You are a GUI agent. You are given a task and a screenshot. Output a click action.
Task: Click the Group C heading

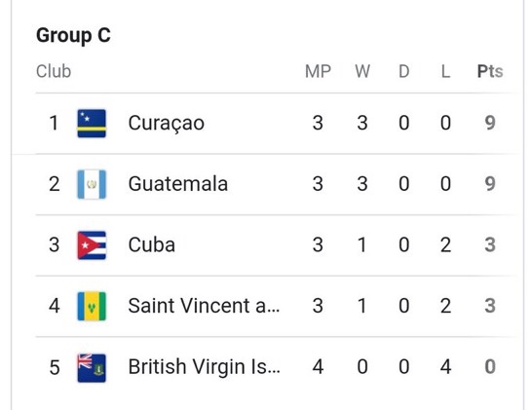[x=74, y=36]
